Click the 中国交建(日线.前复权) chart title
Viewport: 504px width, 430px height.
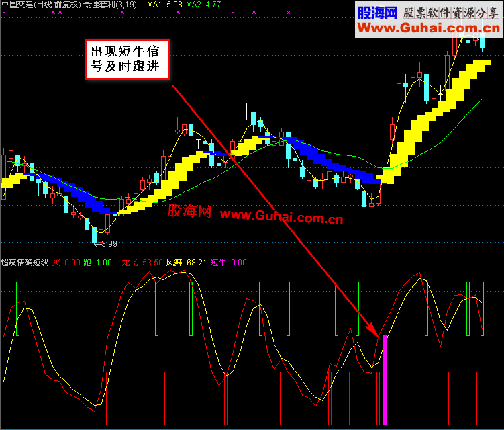coord(42,5)
